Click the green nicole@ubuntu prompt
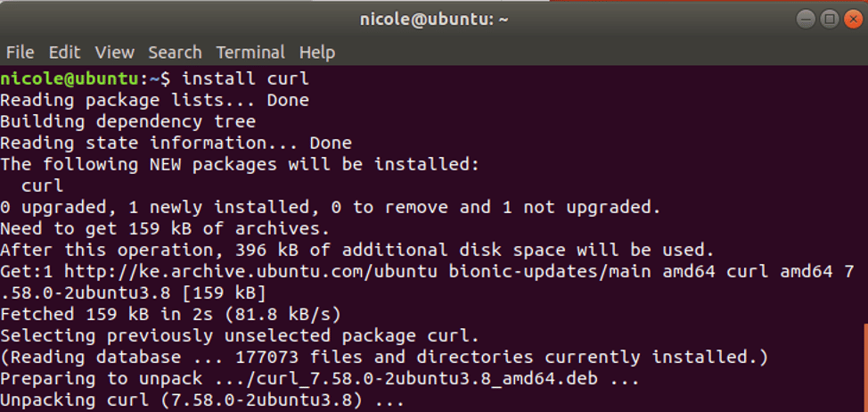 70,78
